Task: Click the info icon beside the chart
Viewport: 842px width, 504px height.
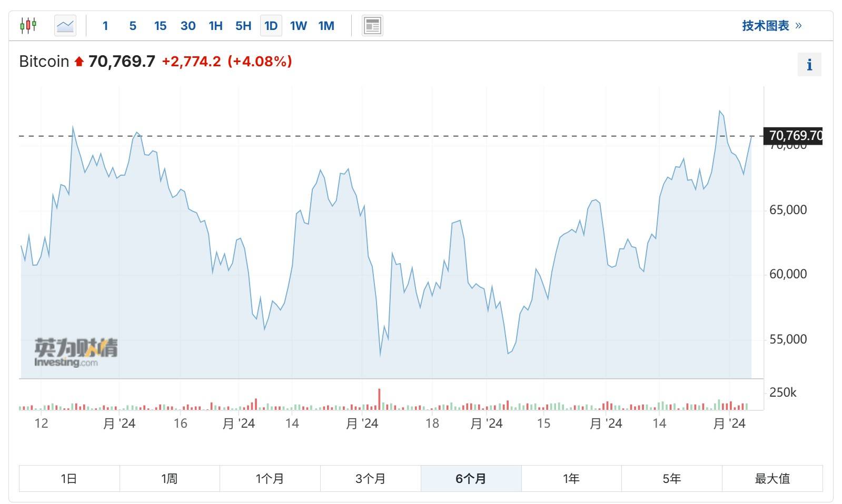Action: coord(809,65)
